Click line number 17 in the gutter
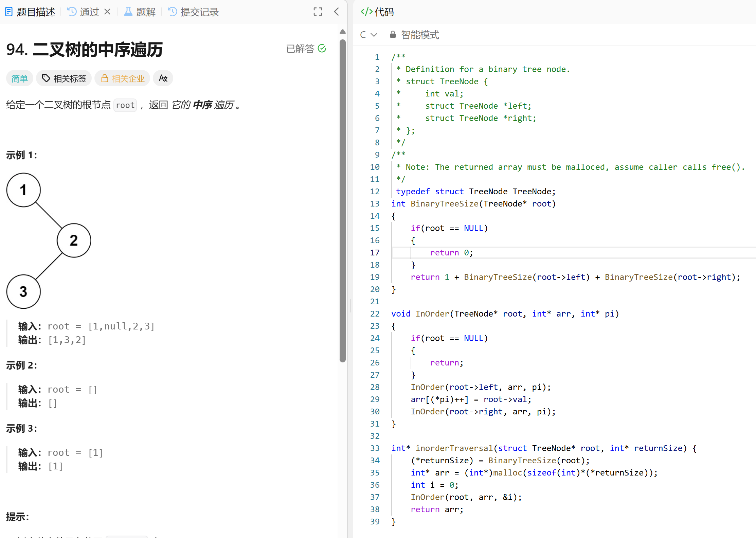 375,253
